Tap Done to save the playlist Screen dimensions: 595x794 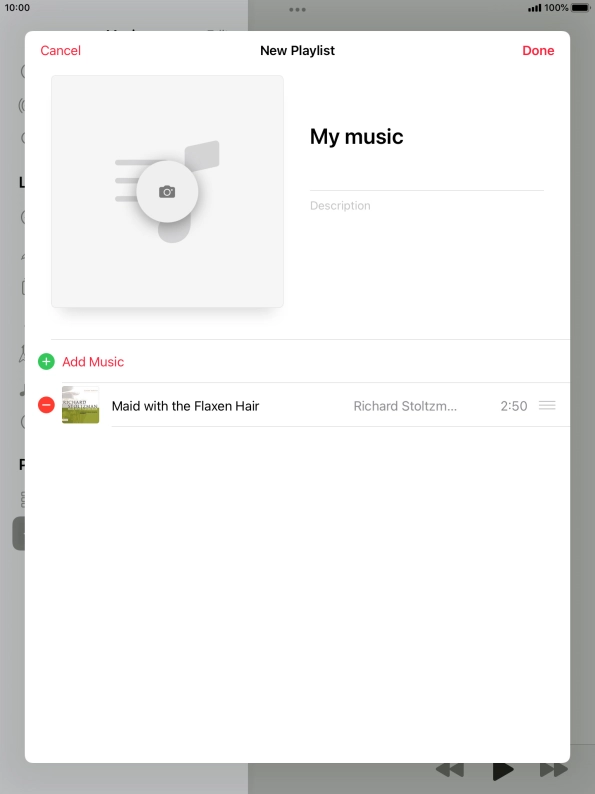[538, 51]
